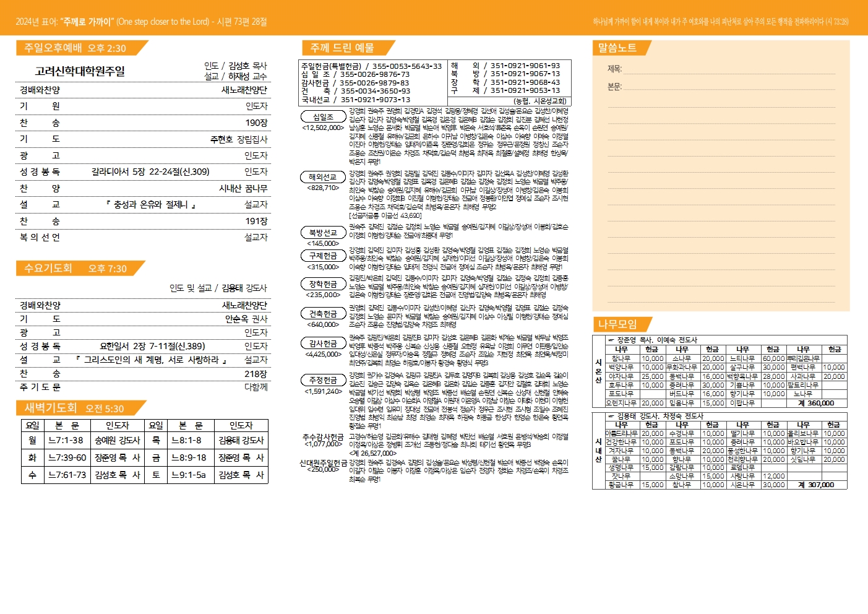Image resolution: width=868 pixels, height=614 pixels.
Task: Click the '주정헌금' rounded label
Action: pyautogui.click(x=323, y=380)
